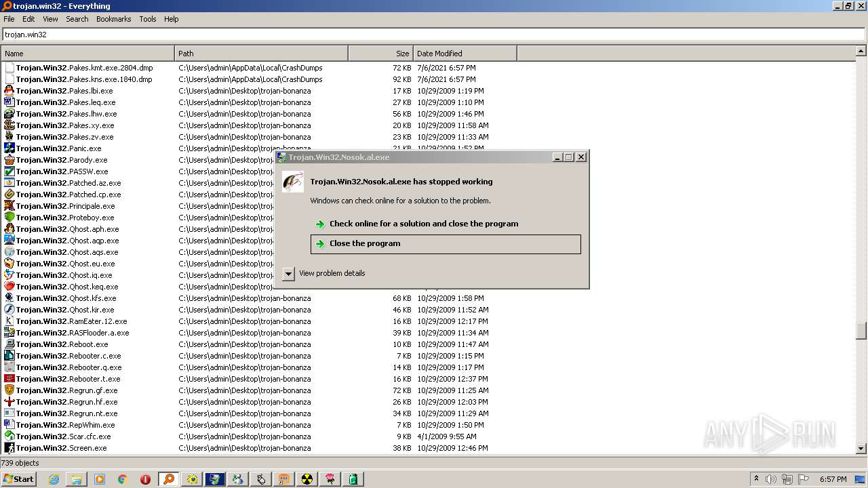Image resolution: width=868 pixels, height=488 pixels.
Task: Open the File menu
Action: (x=9, y=19)
